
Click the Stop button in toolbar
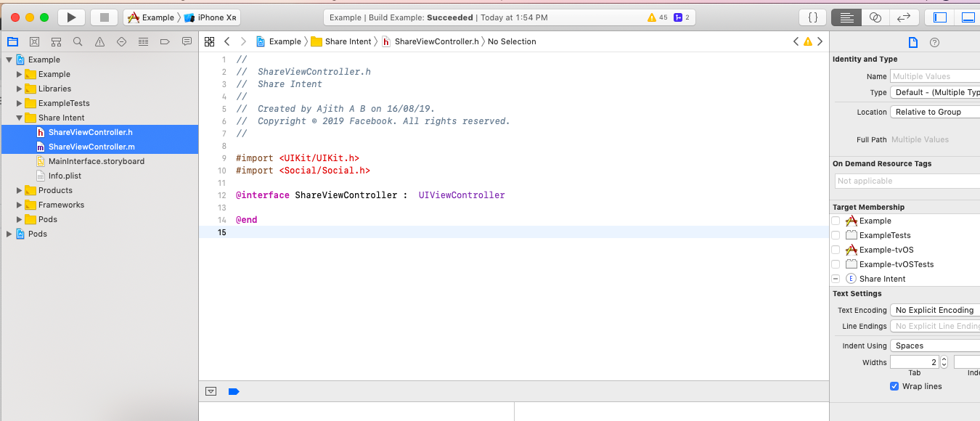point(104,17)
